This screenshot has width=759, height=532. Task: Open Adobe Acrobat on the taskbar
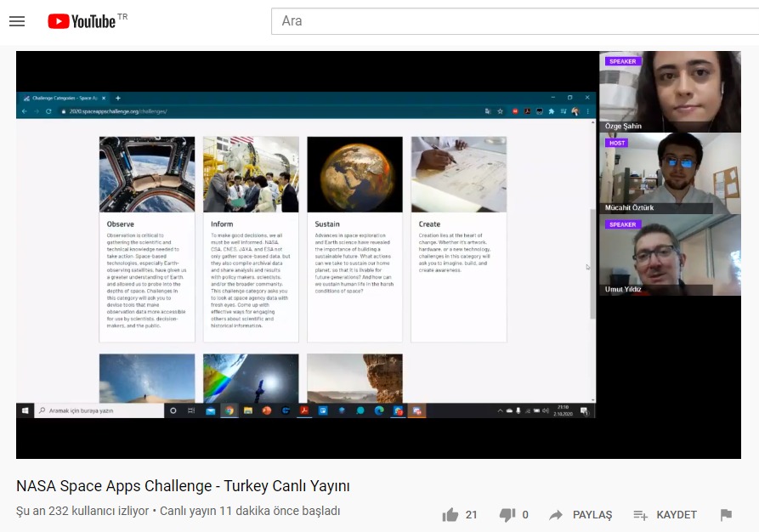tap(304, 410)
